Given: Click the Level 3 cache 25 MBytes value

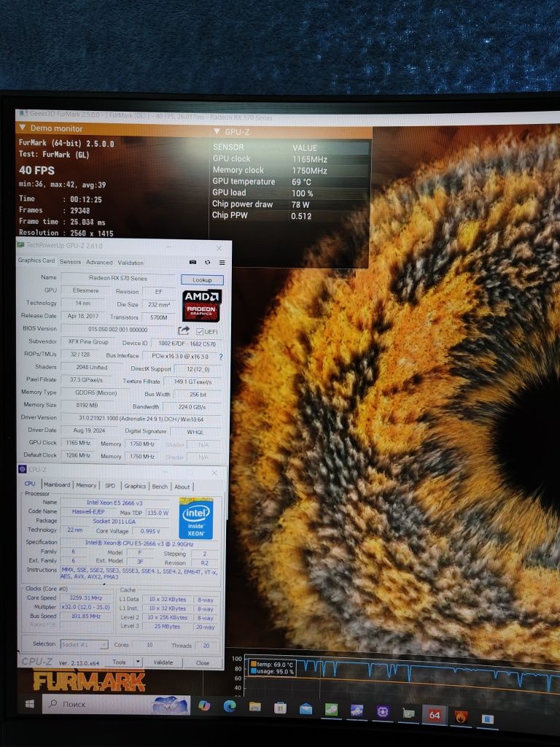Looking at the screenshot, I should point(168,627).
